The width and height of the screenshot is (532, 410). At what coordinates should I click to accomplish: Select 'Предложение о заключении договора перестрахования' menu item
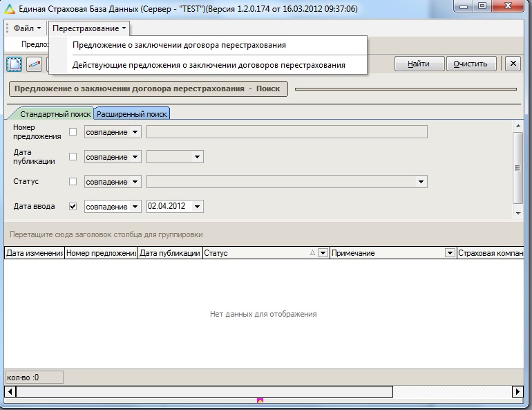pyautogui.click(x=179, y=45)
